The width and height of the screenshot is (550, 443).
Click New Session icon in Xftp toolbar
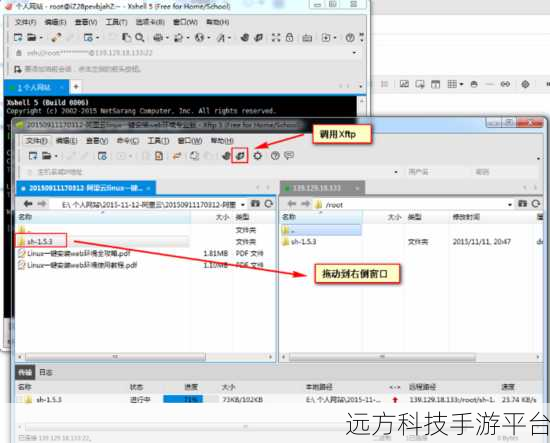pyautogui.click(x=33, y=155)
